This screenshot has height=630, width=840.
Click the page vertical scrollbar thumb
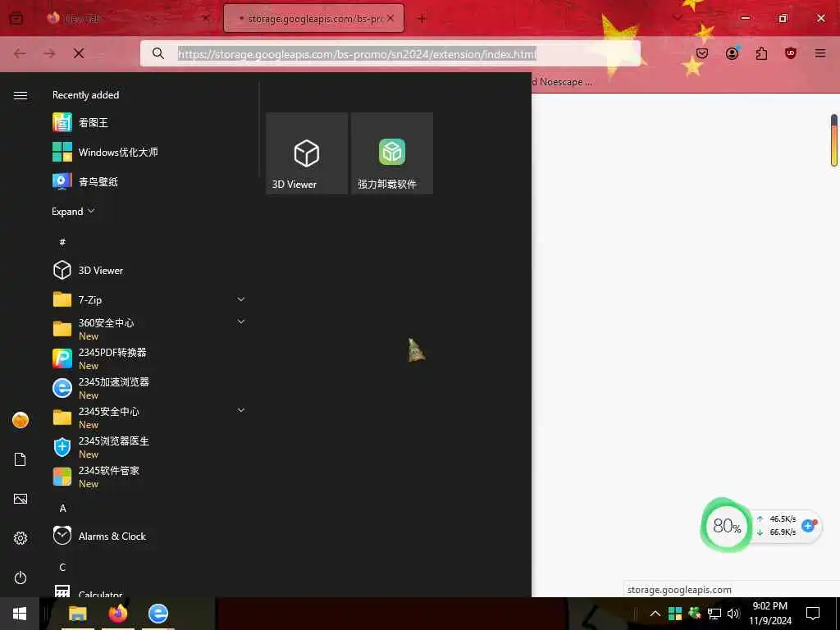(x=834, y=140)
